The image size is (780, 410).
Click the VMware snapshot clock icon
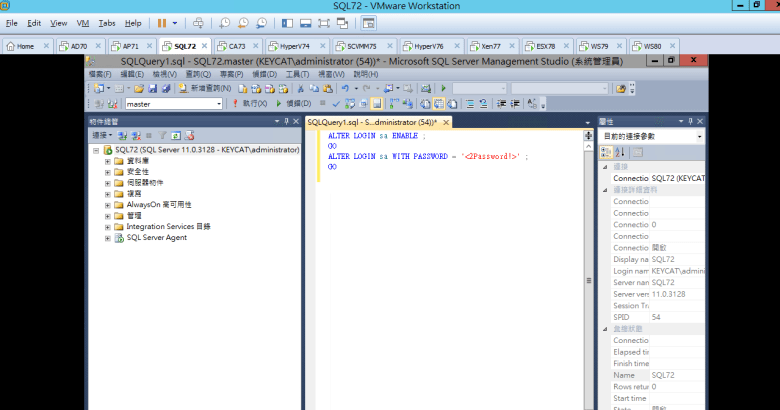[225, 22]
